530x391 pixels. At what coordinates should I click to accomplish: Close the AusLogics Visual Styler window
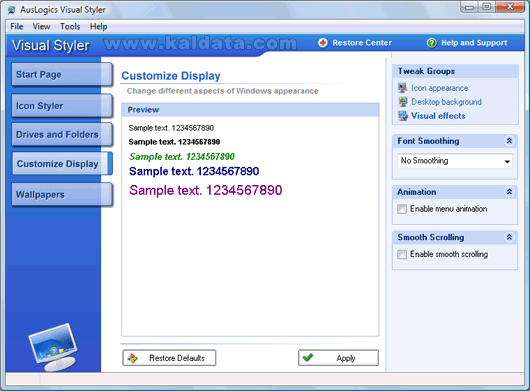509,7
